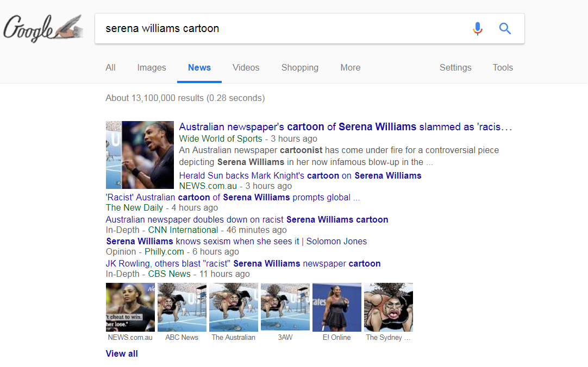
Task: Open the Philly.com opinion article link
Action: click(x=236, y=242)
